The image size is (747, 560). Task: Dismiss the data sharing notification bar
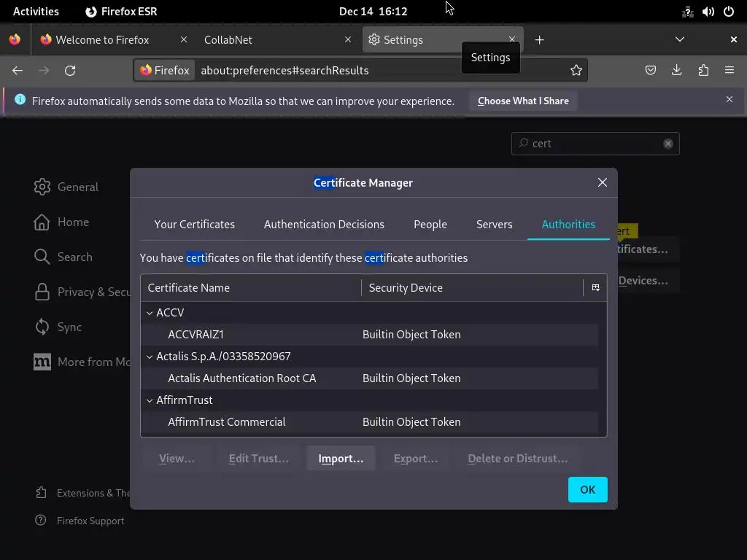[729, 99]
